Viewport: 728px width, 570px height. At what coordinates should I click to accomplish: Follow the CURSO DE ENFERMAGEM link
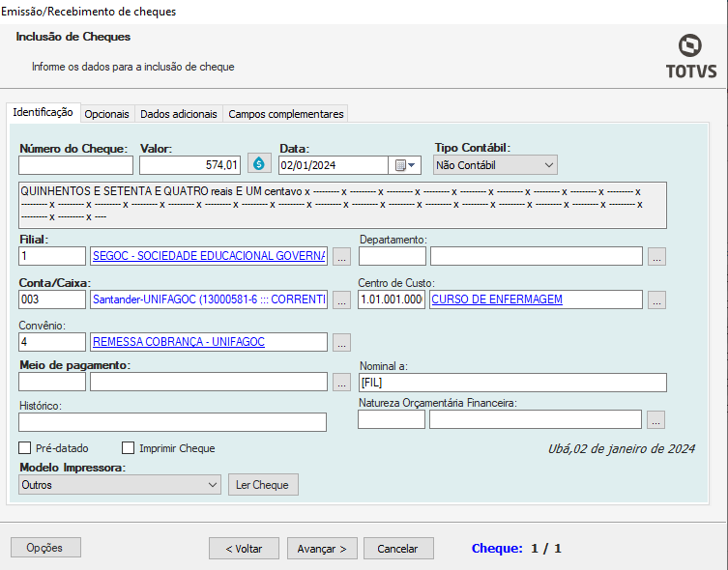(497, 299)
